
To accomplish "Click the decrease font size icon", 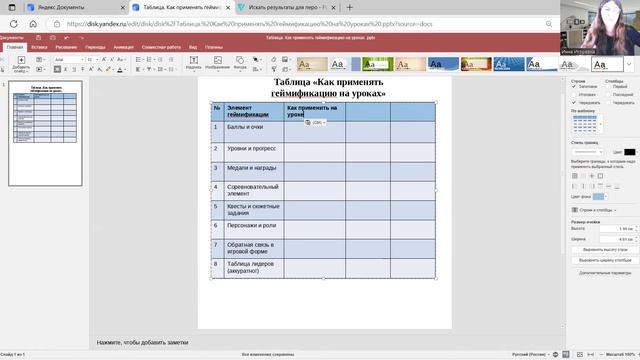I will tap(112, 60).
